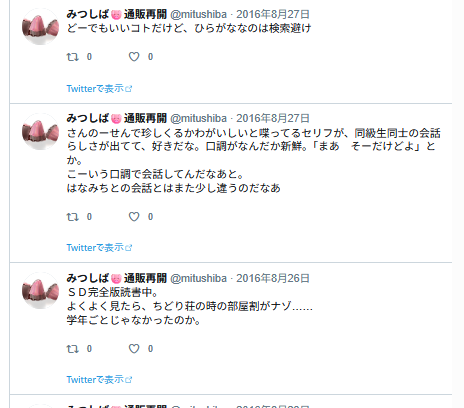The height and width of the screenshot is (408, 464).
Task: Click the display name みつしば on first tweet
Action: [x=88, y=14]
